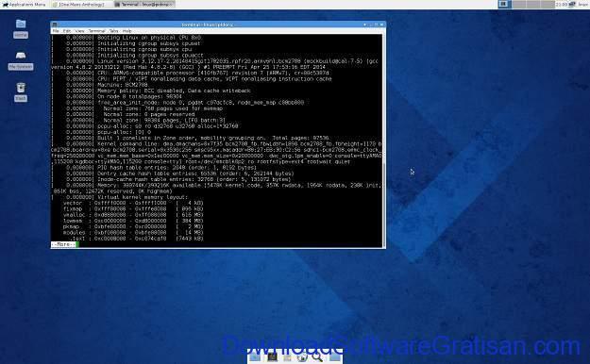The width and height of the screenshot is (590, 364).
Task: Click the 'fixmap' row in the memory layout
Action: 133,208
